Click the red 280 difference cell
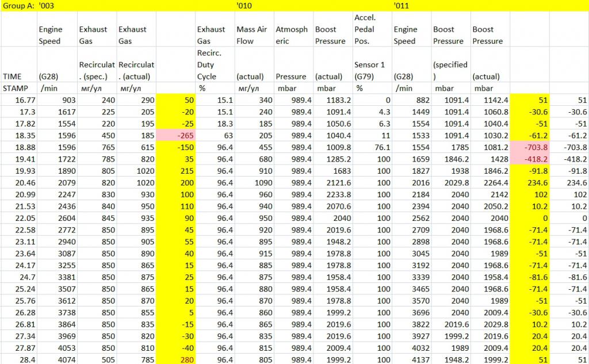The height and width of the screenshot is (364, 589). (x=175, y=359)
